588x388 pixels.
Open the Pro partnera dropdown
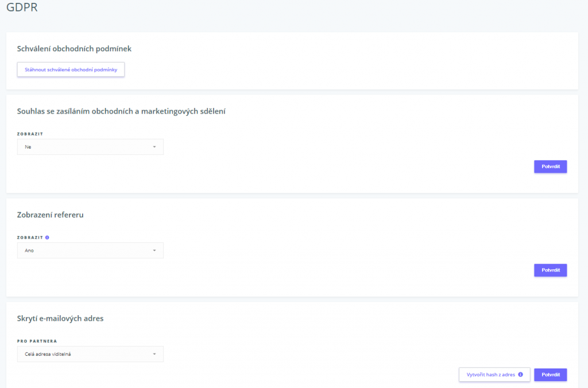click(x=90, y=354)
